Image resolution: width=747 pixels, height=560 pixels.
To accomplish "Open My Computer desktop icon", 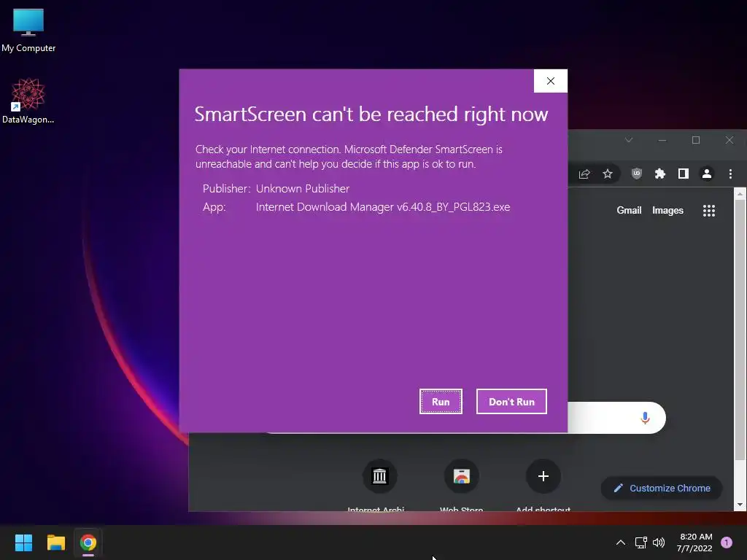I will pos(28,31).
